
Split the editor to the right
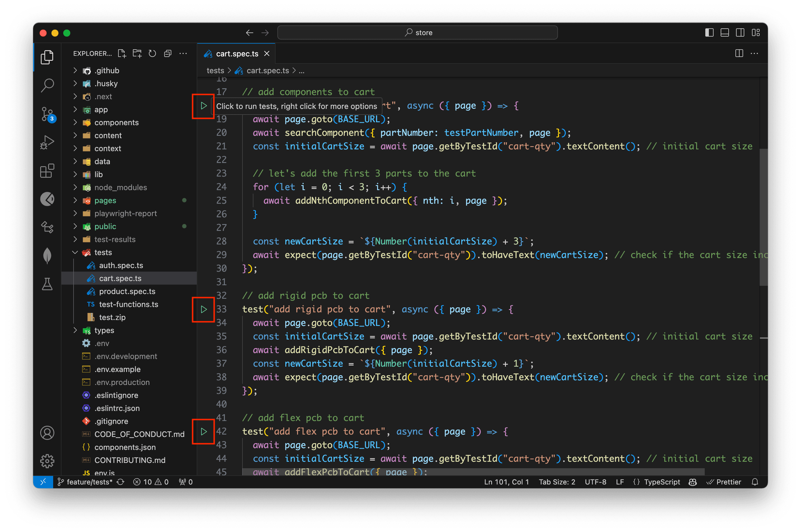pos(739,53)
